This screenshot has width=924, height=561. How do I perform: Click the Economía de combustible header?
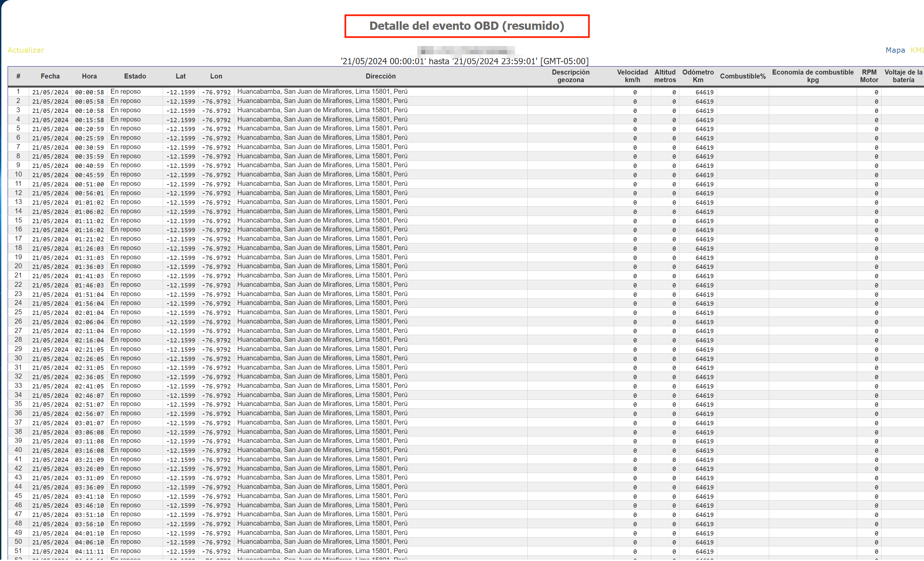[x=813, y=76]
